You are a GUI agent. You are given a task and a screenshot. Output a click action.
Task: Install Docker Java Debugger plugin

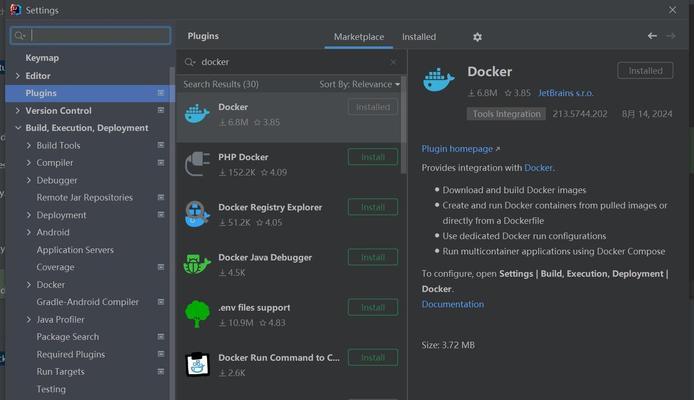pos(373,257)
